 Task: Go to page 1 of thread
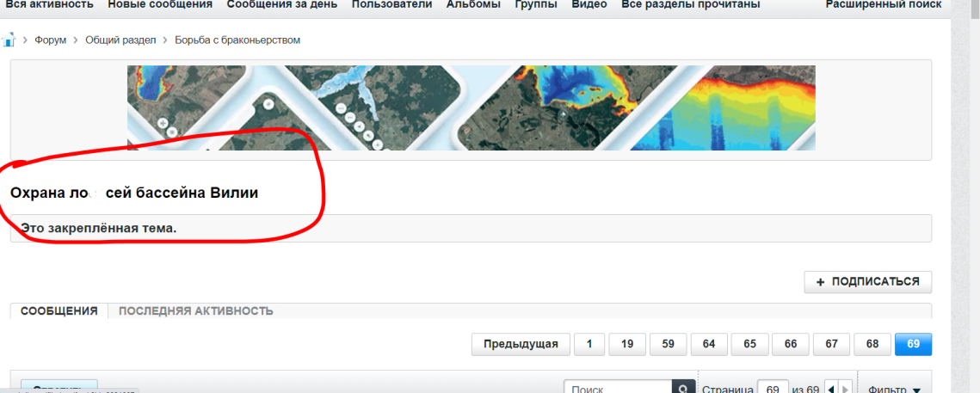pos(589,344)
